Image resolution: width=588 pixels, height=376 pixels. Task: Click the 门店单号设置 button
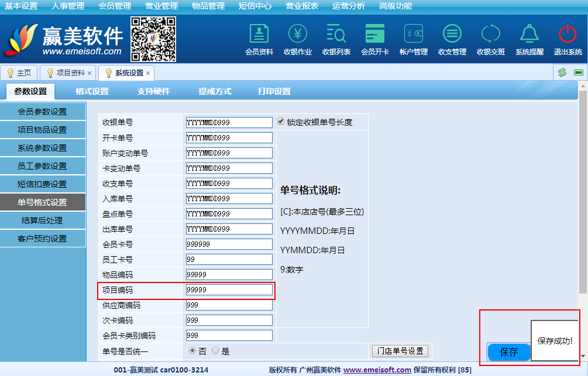pos(400,351)
